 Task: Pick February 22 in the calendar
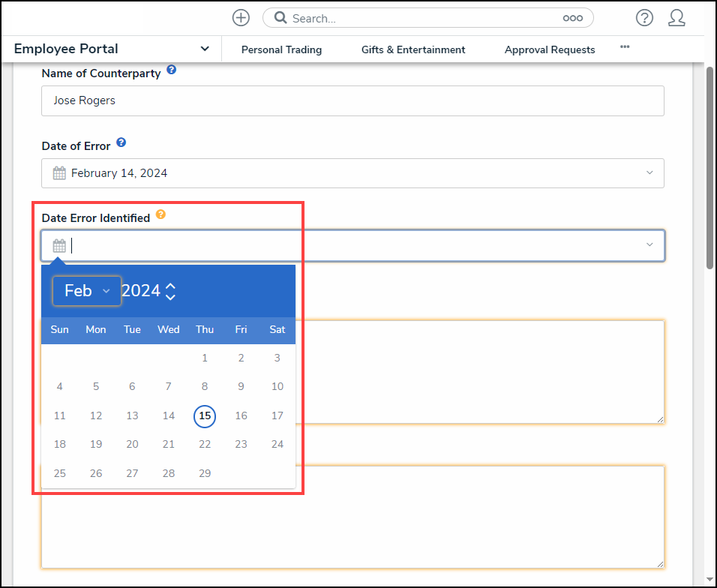pos(205,444)
